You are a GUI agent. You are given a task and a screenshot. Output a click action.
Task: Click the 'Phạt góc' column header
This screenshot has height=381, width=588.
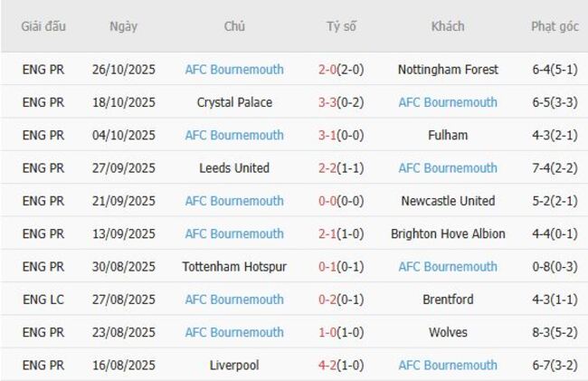coord(555,26)
